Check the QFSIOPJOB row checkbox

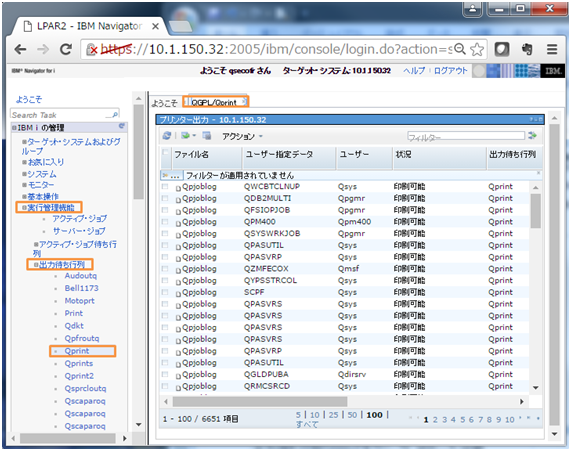pyautogui.click(x=165, y=210)
